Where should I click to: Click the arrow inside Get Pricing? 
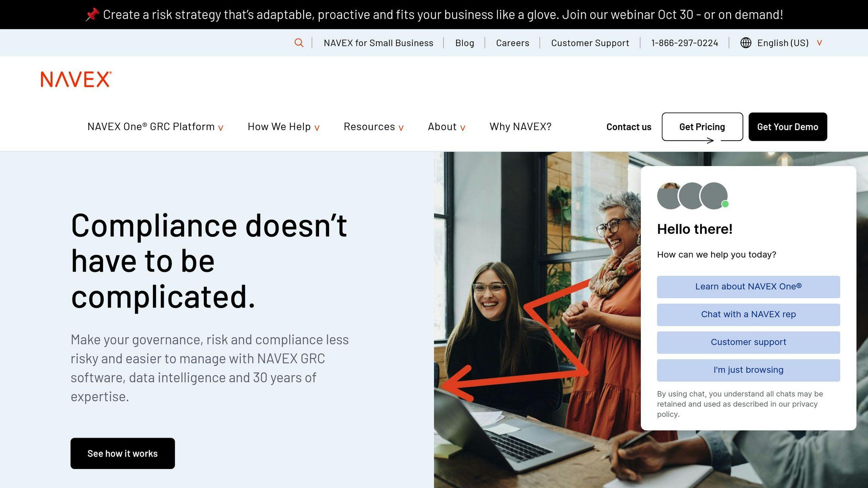[x=709, y=141]
